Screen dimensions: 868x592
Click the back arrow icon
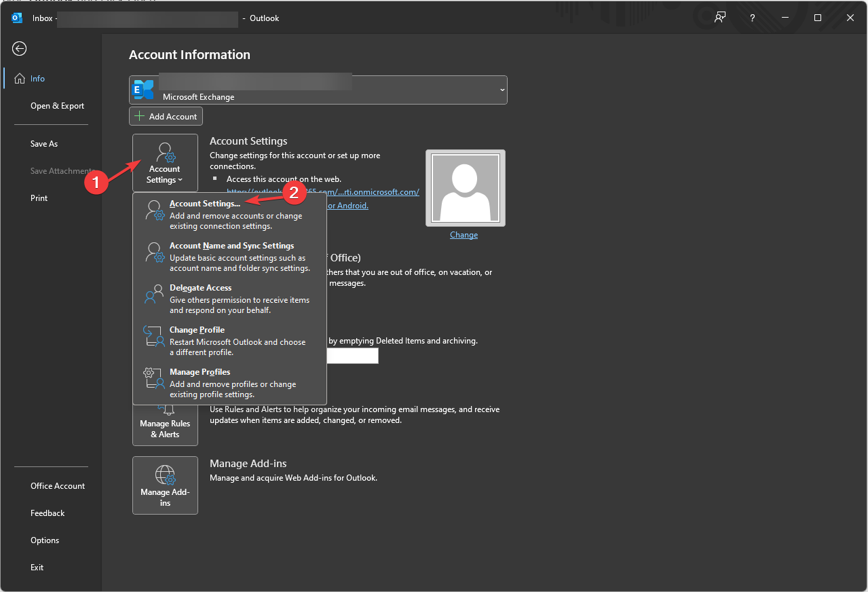(x=20, y=48)
